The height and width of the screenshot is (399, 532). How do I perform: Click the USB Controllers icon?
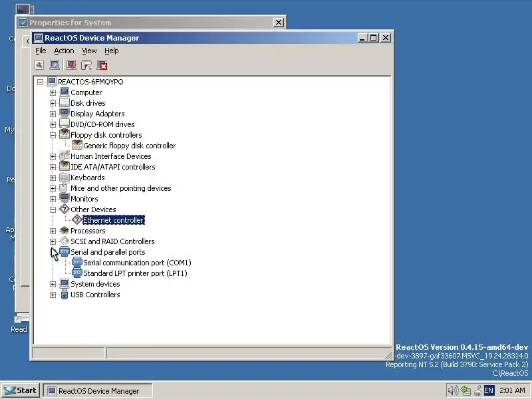pos(64,295)
